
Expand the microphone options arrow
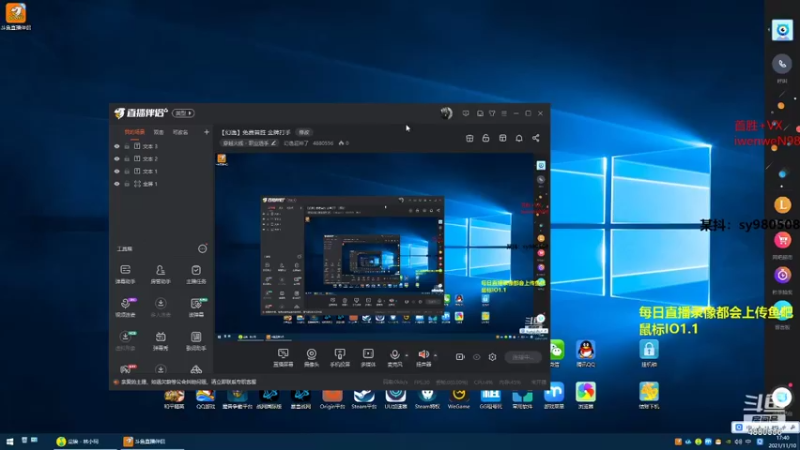(x=407, y=355)
